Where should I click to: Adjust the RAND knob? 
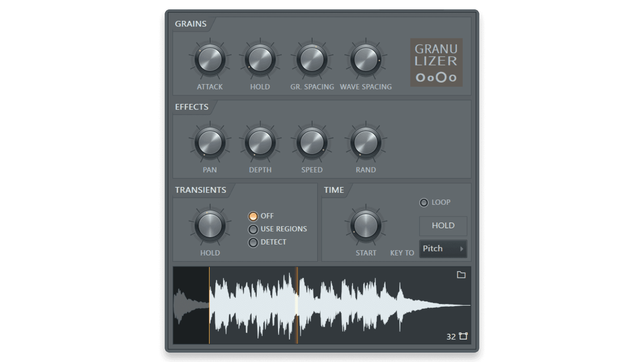(x=365, y=143)
